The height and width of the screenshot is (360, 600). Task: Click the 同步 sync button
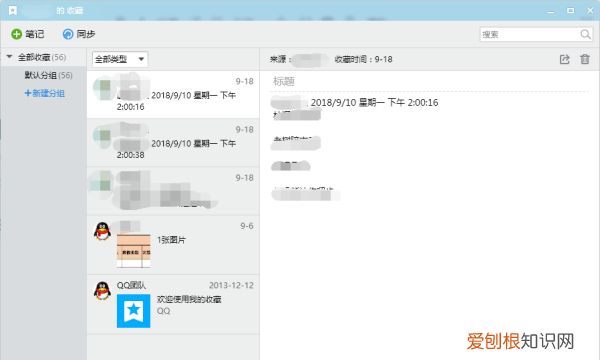79,34
